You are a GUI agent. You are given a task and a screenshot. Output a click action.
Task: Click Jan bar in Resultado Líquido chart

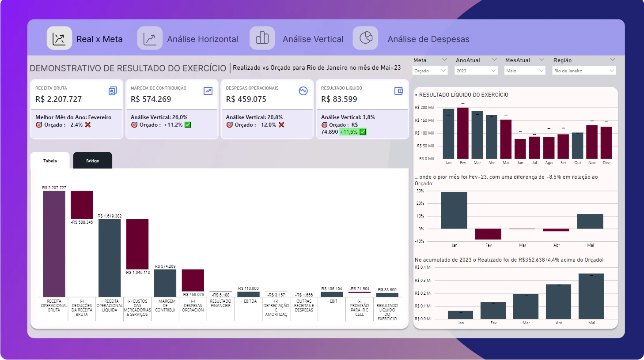click(x=448, y=134)
